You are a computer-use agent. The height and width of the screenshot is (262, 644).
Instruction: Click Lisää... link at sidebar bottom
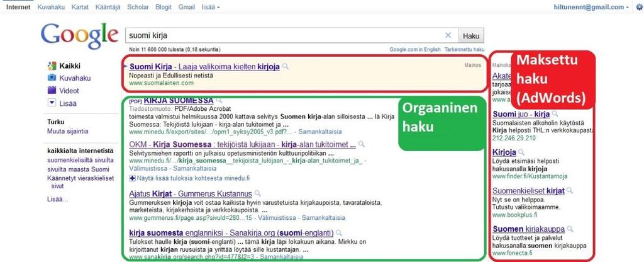(x=57, y=199)
